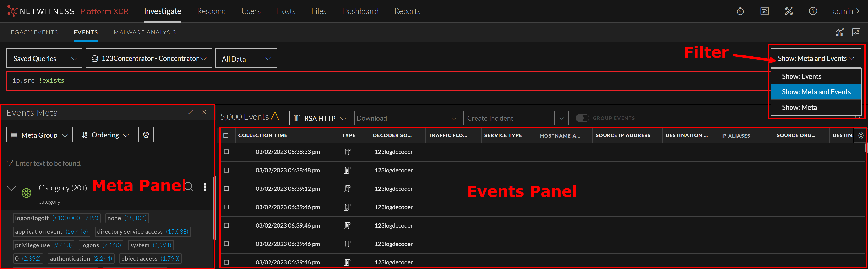The width and height of the screenshot is (868, 269).
Task: Open the chart visualization icon
Action: 839,32
